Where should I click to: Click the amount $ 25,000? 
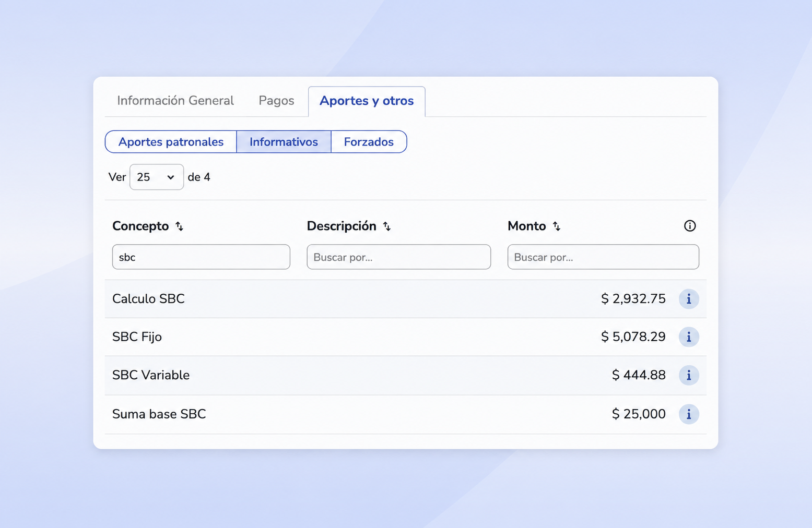[x=639, y=414]
